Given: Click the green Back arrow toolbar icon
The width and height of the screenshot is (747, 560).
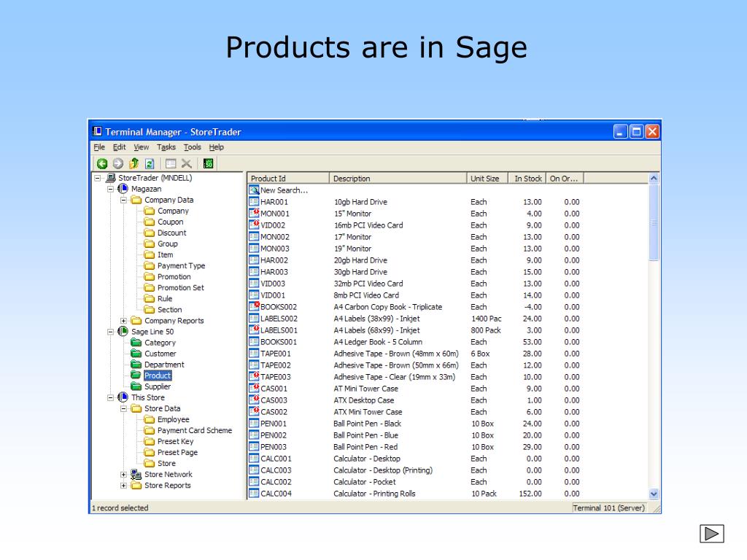Looking at the screenshot, I should click(102, 164).
